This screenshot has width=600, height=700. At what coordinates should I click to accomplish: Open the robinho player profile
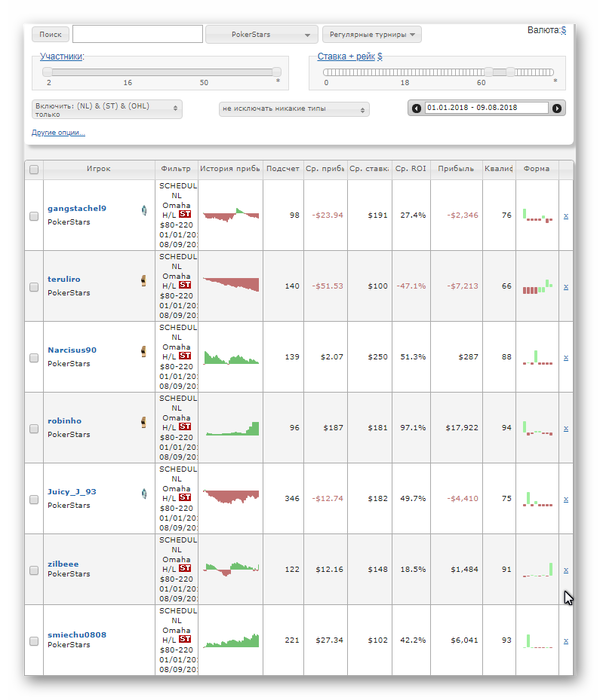pyautogui.click(x=64, y=421)
